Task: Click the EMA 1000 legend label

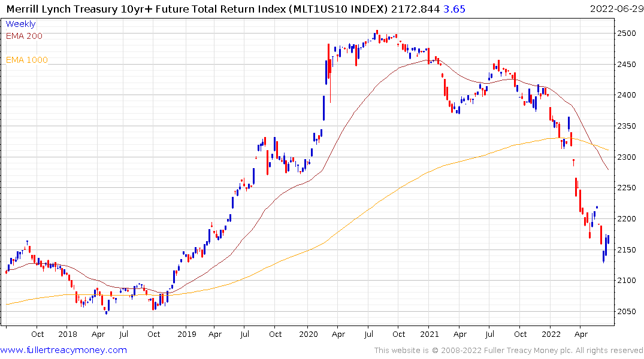Action: tap(27, 60)
